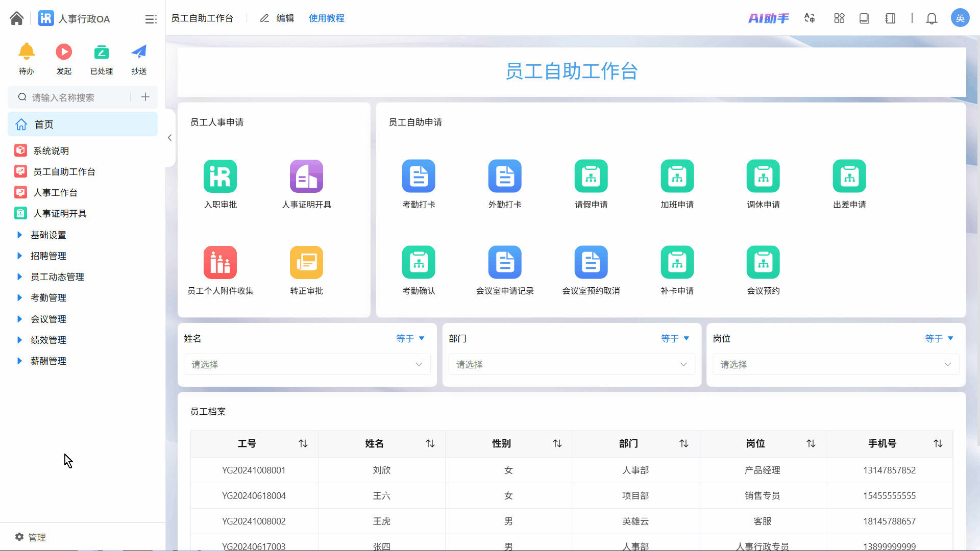Click the 转正审批 orange icon
The height and width of the screenshot is (551, 980).
point(306,263)
